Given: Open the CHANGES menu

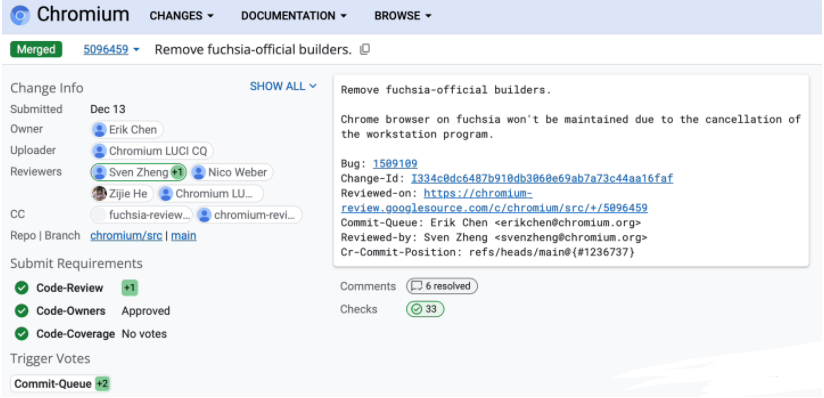Looking at the screenshot, I should (182, 16).
